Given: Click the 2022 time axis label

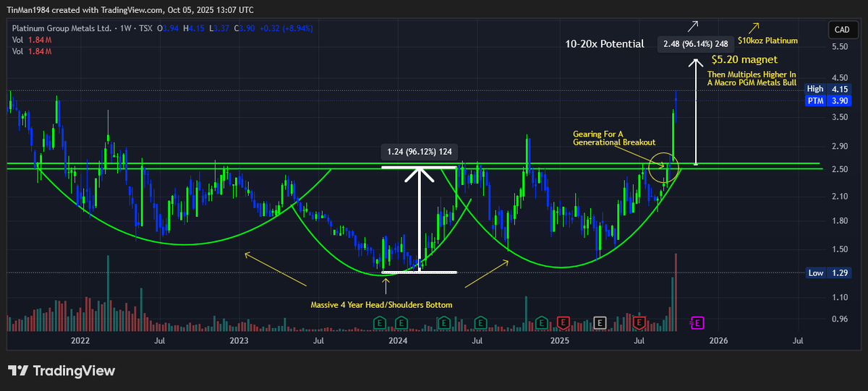Looking at the screenshot, I should tap(80, 340).
